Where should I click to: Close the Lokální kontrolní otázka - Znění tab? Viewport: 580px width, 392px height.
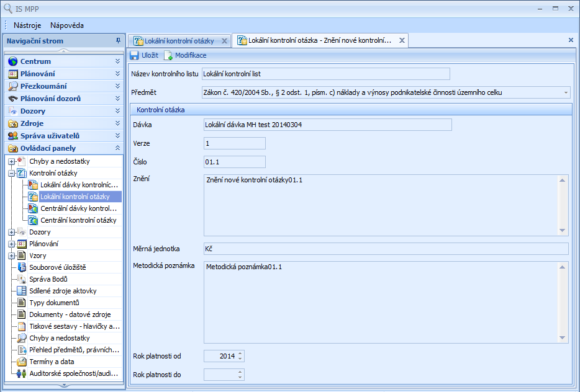pos(402,40)
